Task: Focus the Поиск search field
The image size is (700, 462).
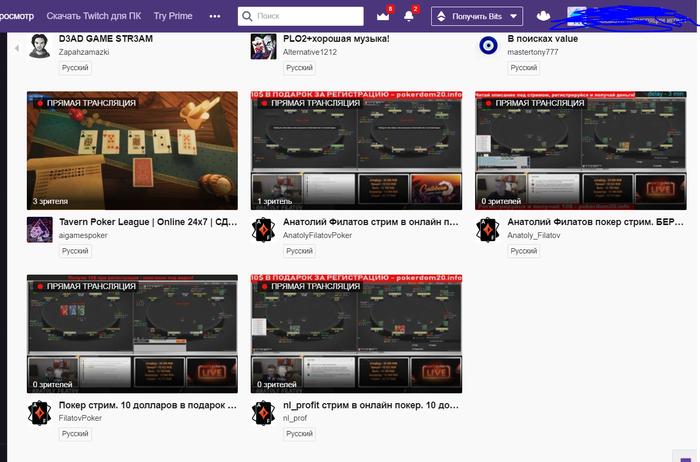Action: 300,16
